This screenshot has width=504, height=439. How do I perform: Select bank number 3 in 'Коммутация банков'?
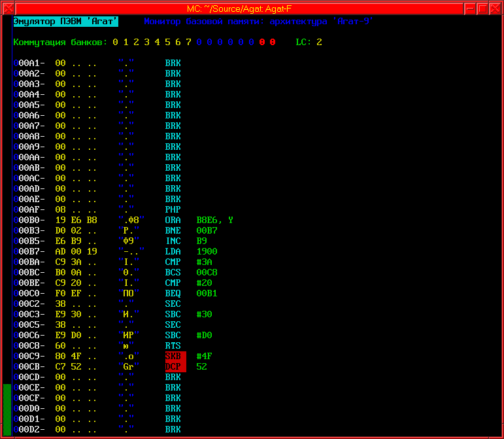pyautogui.click(x=147, y=43)
